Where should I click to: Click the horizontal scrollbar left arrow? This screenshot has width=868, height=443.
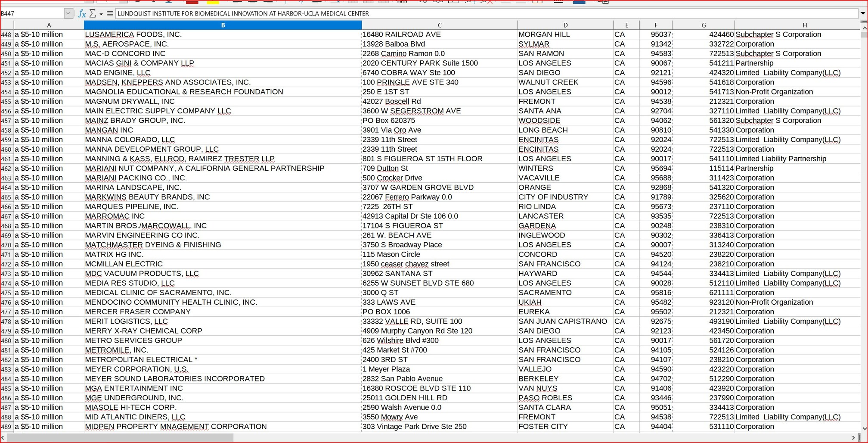coord(3,437)
